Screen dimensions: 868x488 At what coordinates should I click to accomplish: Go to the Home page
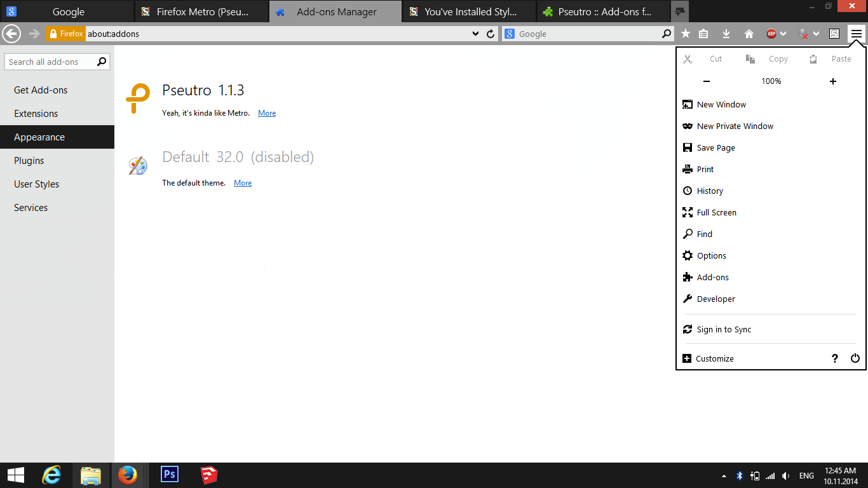[749, 34]
